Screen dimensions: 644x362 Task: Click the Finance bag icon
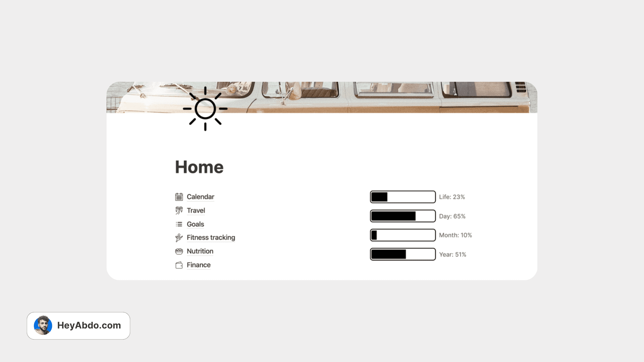click(179, 265)
